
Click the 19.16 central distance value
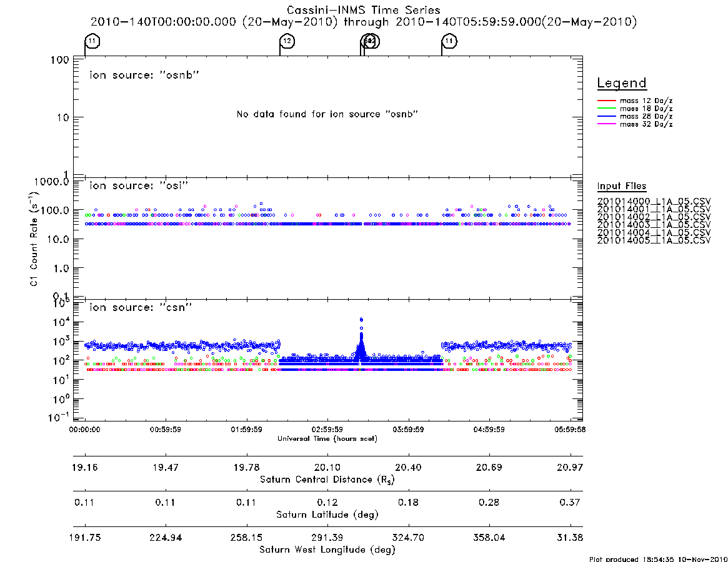[84, 467]
